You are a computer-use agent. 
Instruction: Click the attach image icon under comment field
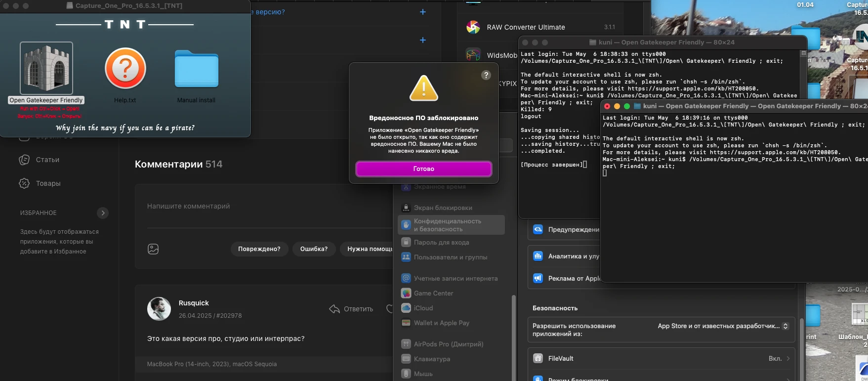tap(153, 249)
